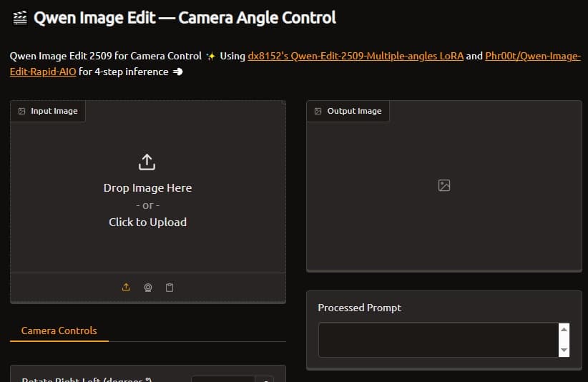The width and height of the screenshot is (588, 382).
Task: Click the image icon beside Input Image label
Action: point(22,112)
